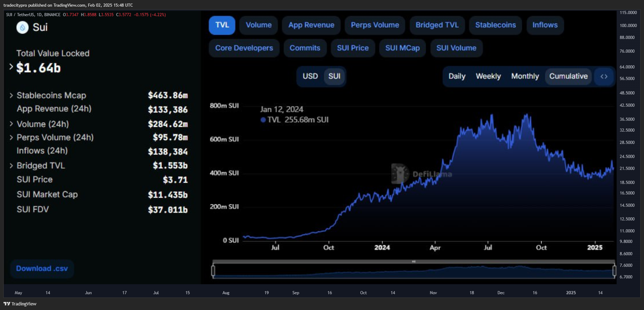Click the range navigator mini chart
644x310 pixels.
414,271
